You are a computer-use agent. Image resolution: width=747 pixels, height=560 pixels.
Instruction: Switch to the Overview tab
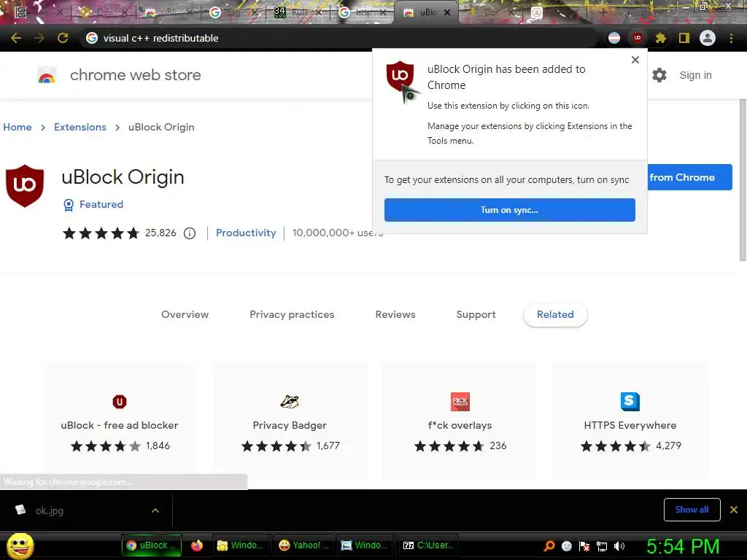[x=185, y=314]
